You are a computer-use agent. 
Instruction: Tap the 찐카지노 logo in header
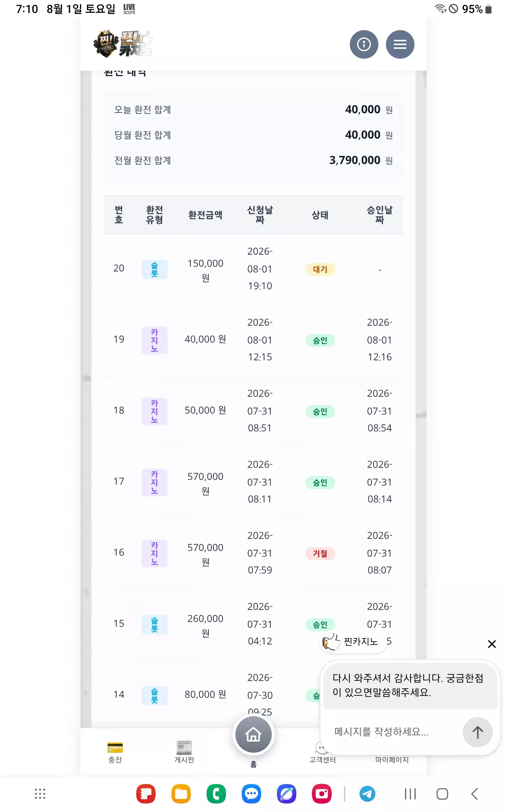(x=123, y=44)
